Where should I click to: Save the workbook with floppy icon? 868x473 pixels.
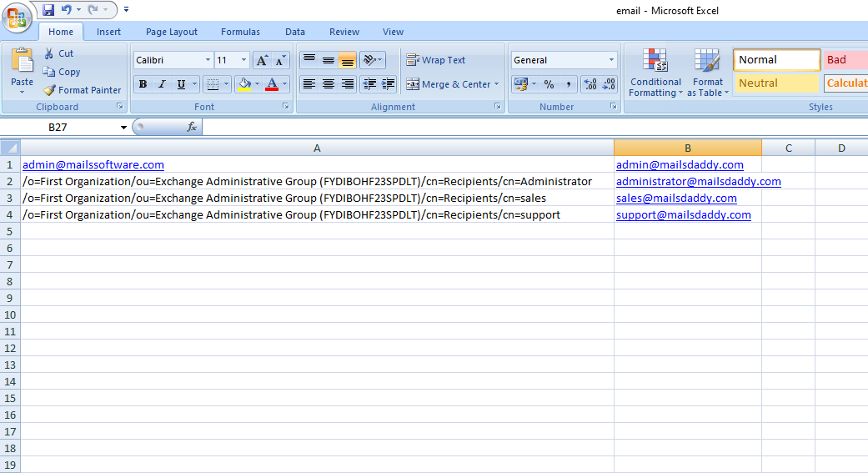click(x=48, y=9)
